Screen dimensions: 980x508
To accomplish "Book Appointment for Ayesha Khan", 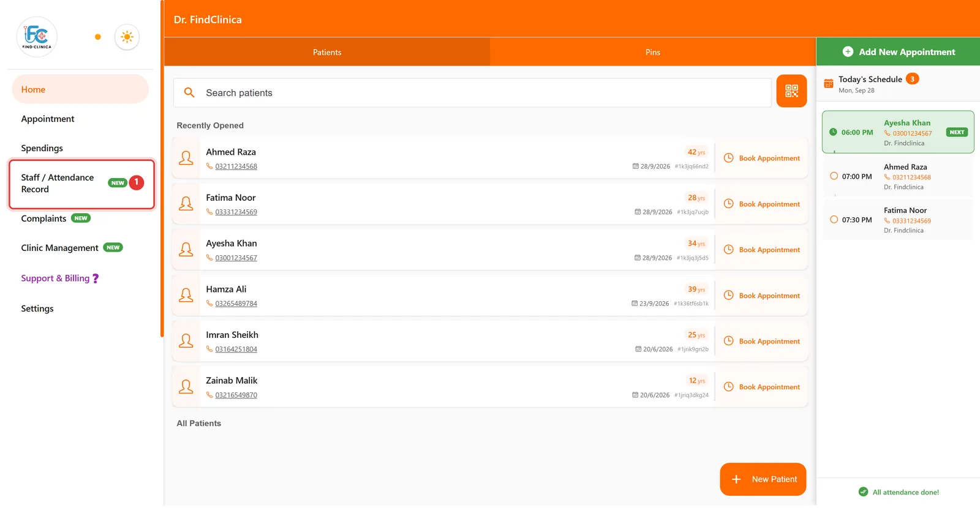I will [x=762, y=250].
